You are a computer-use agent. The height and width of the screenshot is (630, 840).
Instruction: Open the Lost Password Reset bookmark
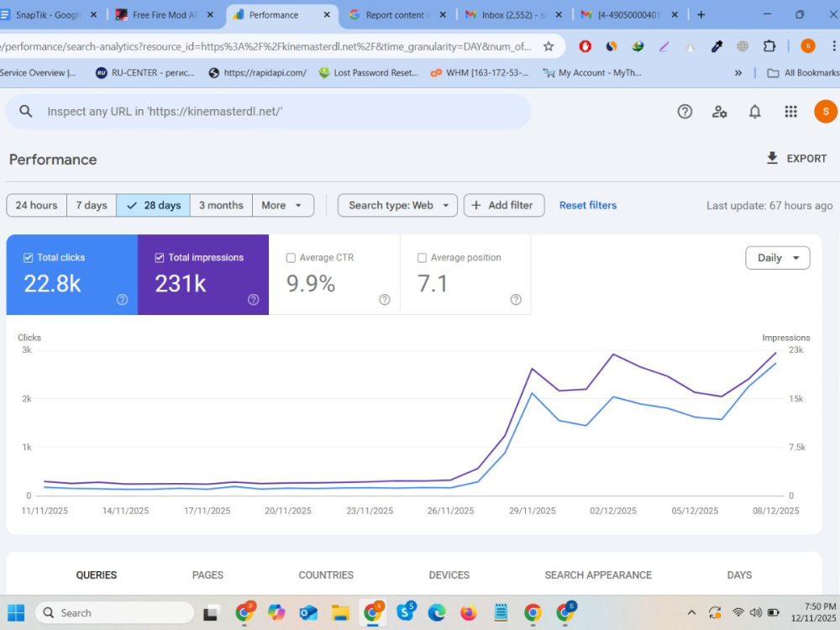pyautogui.click(x=369, y=73)
